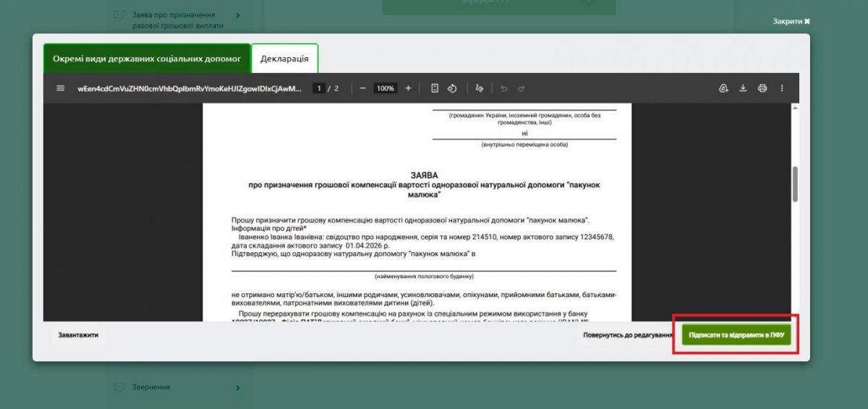868x409 pixels.
Task: Click the PDF zoom in plus icon
Action: pos(408,88)
